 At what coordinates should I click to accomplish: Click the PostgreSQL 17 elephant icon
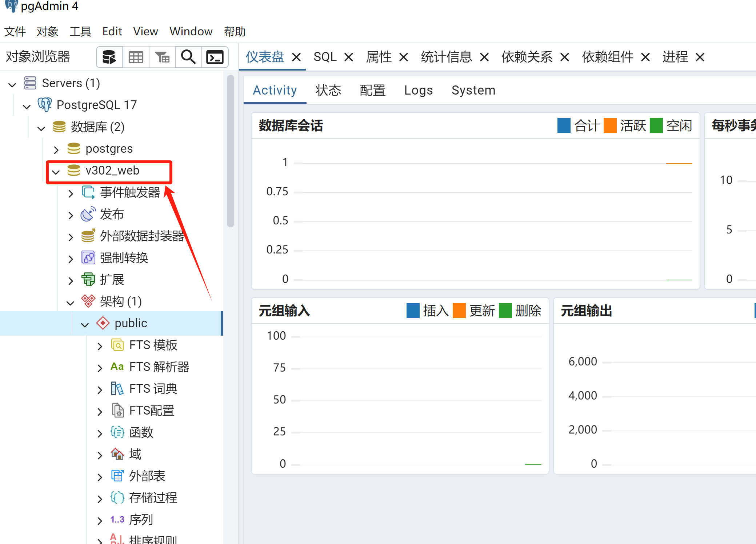click(45, 105)
